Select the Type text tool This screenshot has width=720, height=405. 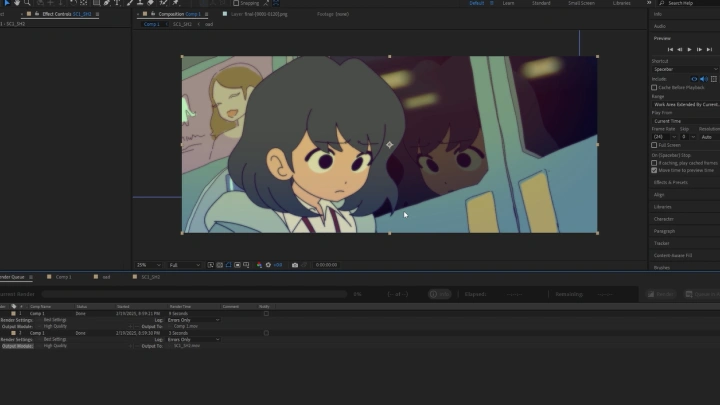point(117,2)
